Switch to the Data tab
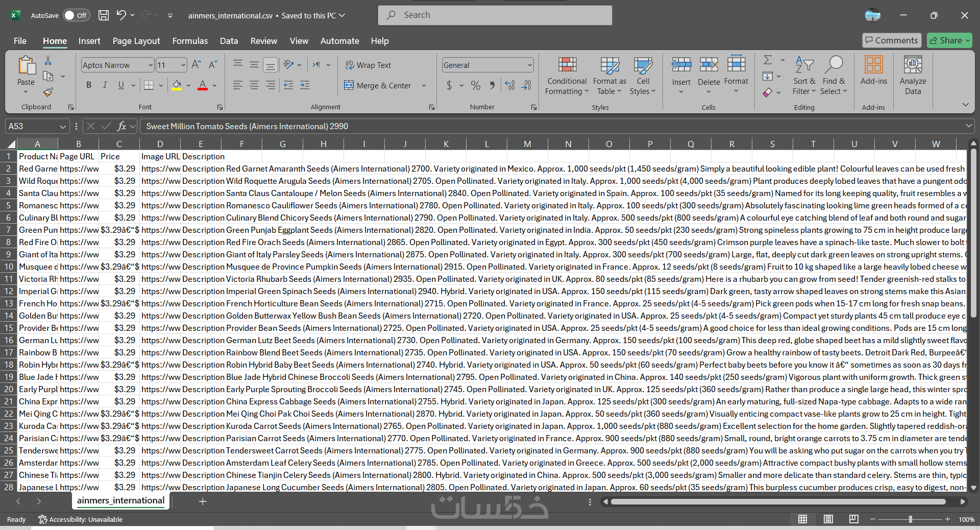Screen dimensions: 980x530 tap(229, 41)
